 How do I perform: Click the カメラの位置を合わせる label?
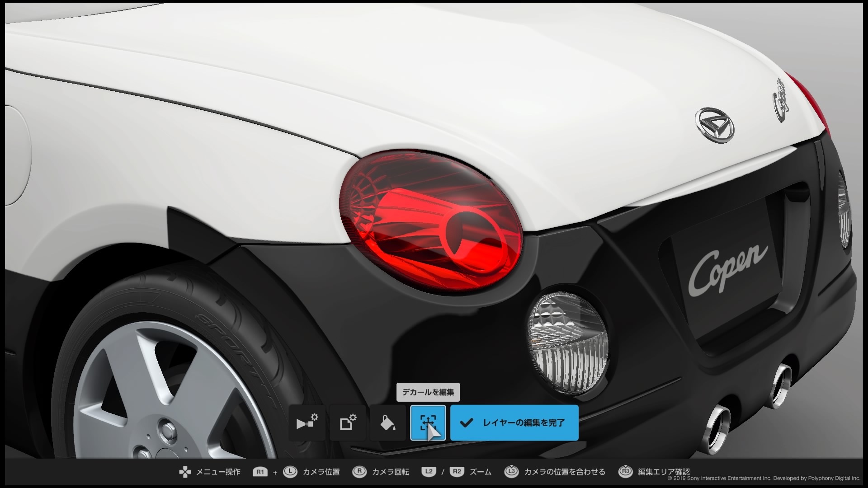pos(565,472)
